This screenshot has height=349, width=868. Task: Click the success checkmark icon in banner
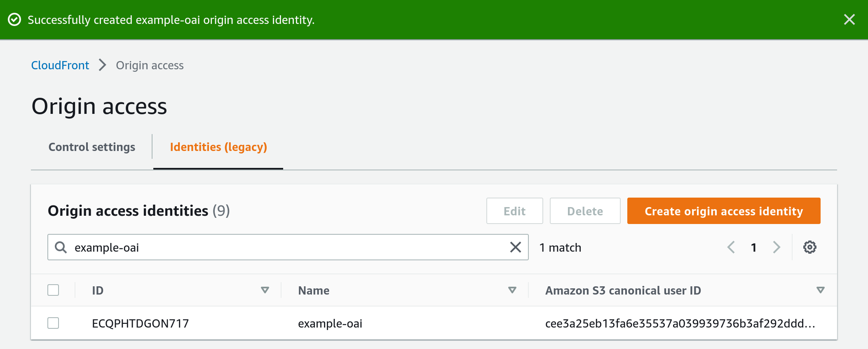(x=15, y=19)
